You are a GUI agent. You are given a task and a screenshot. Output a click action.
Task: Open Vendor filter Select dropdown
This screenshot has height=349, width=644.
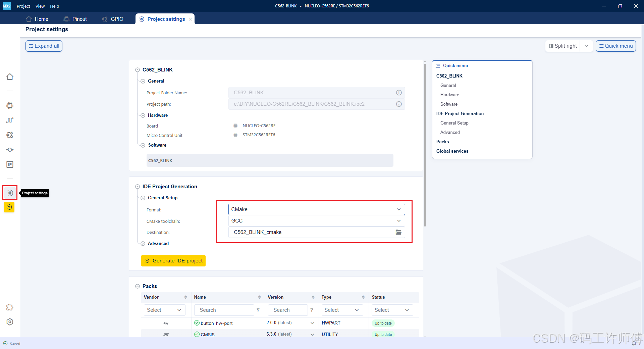tap(164, 310)
